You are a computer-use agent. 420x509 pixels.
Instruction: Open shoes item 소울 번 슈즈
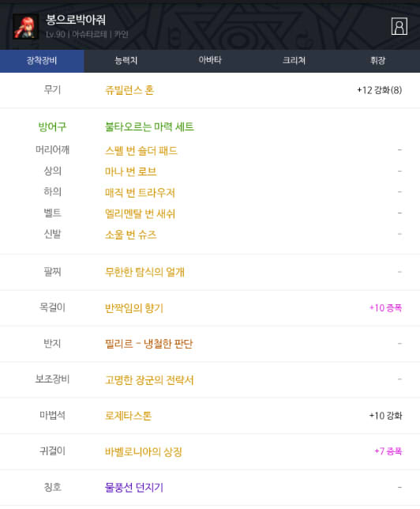pos(131,235)
